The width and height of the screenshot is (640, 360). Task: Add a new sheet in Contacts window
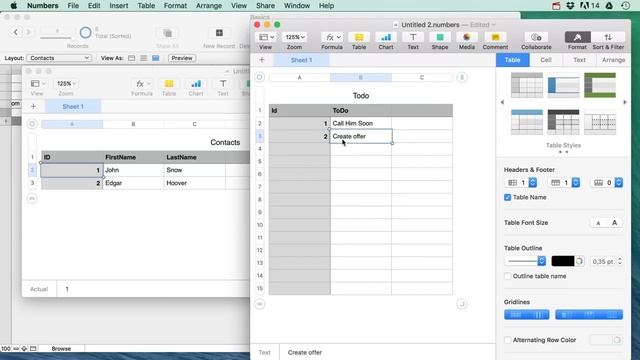coord(33,107)
